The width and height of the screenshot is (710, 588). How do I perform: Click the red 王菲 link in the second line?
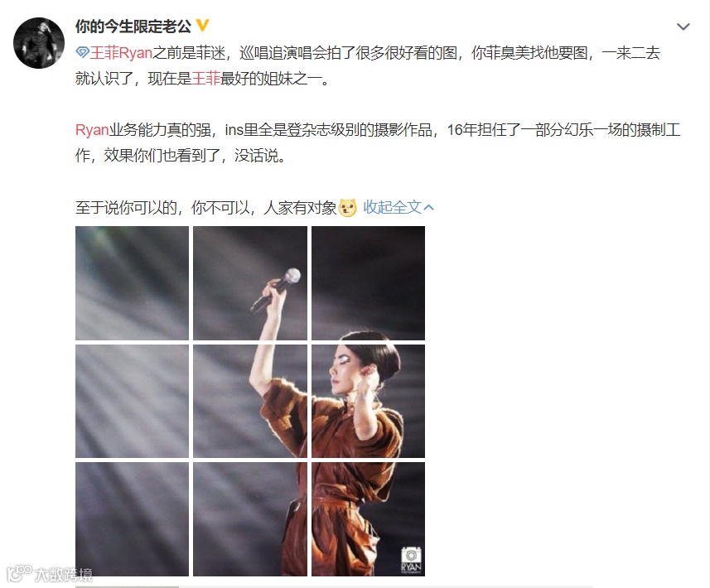pos(205,79)
